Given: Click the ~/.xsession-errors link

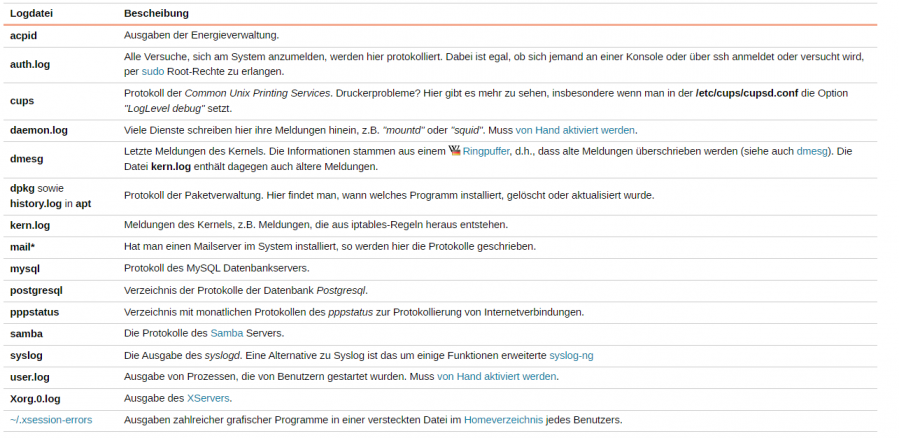Looking at the screenshot, I should point(51,420).
